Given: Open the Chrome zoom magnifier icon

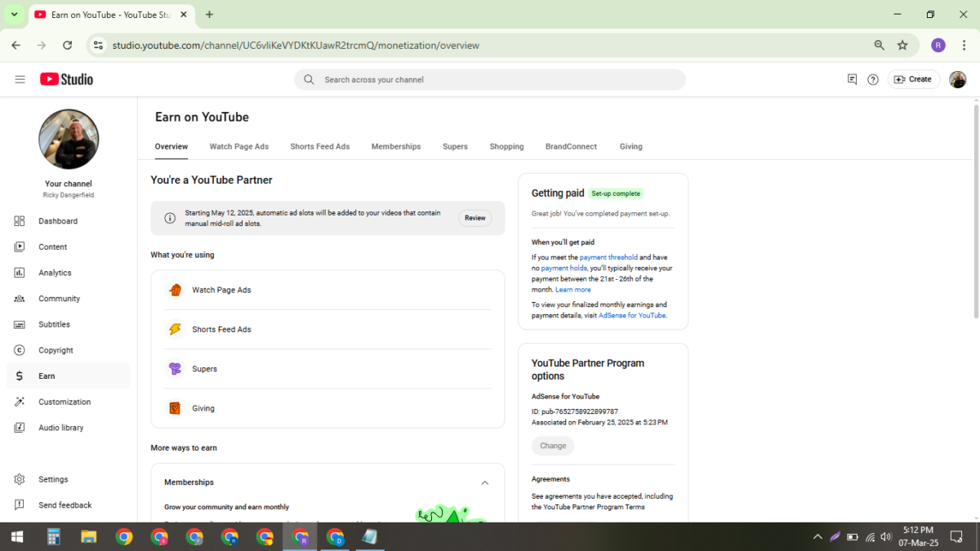Looking at the screenshot, I should [880, 46].
